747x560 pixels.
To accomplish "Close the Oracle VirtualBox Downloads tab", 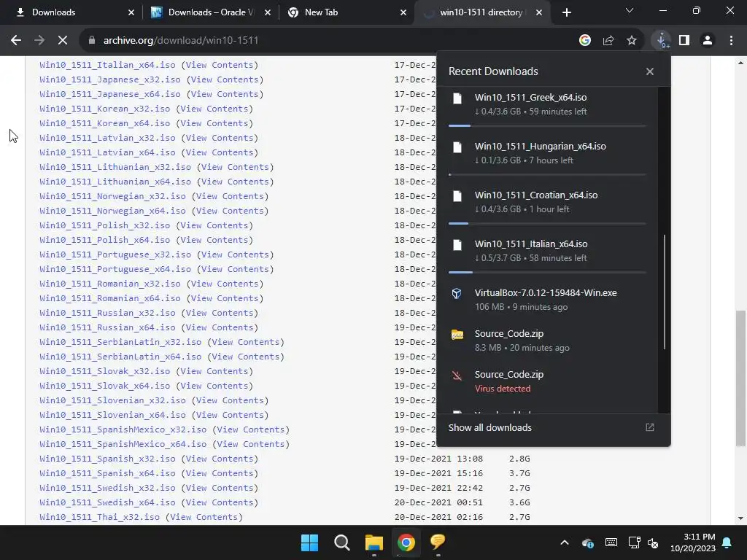I will pyautogui.click(x=268, y=12).
